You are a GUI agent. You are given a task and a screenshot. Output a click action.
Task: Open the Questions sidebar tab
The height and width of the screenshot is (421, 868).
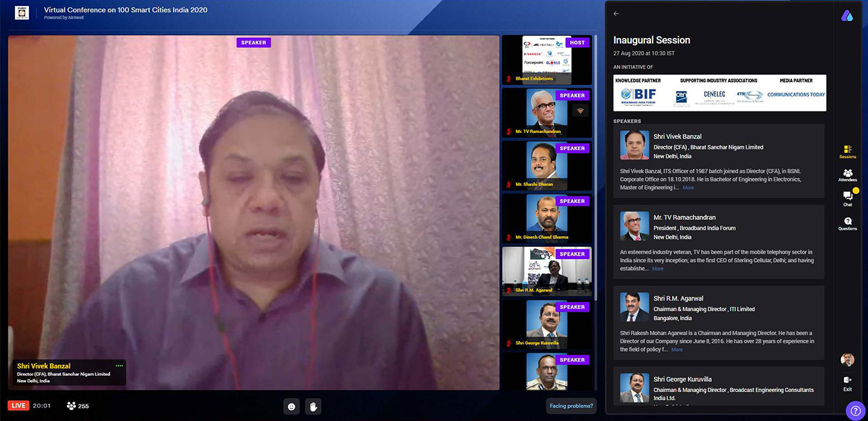tap(848, 223)
